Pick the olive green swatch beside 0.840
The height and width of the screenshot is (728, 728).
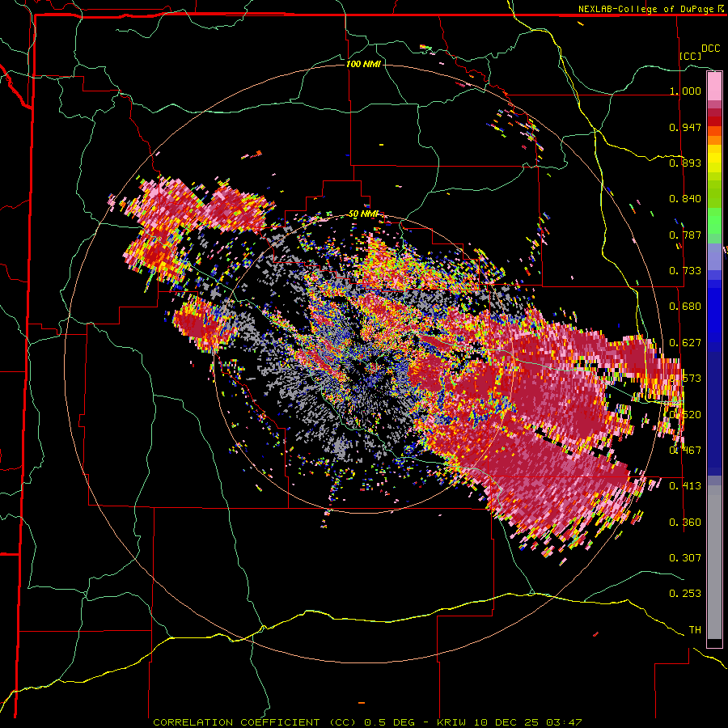[x=714, y=199]
